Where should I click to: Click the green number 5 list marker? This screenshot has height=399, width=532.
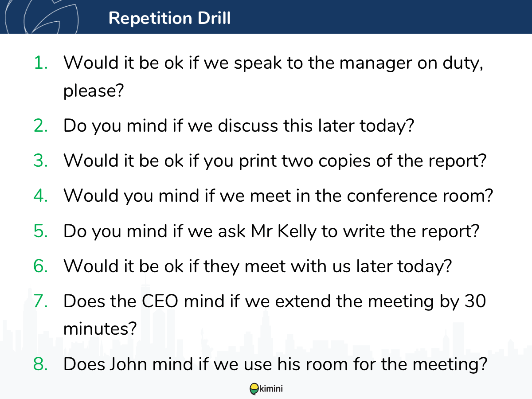point(41,231)
